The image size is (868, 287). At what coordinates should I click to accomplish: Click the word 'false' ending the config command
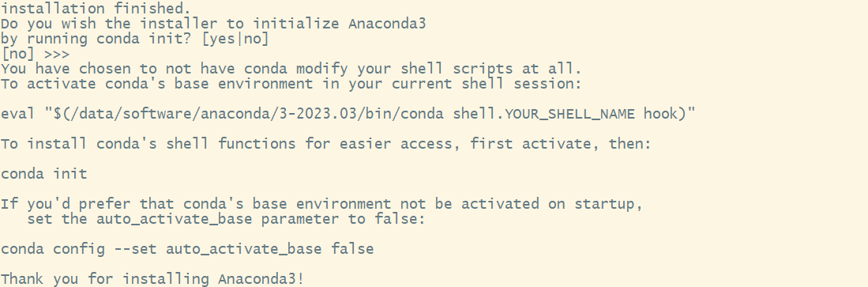pyautogui.click(x=352, y=249)
